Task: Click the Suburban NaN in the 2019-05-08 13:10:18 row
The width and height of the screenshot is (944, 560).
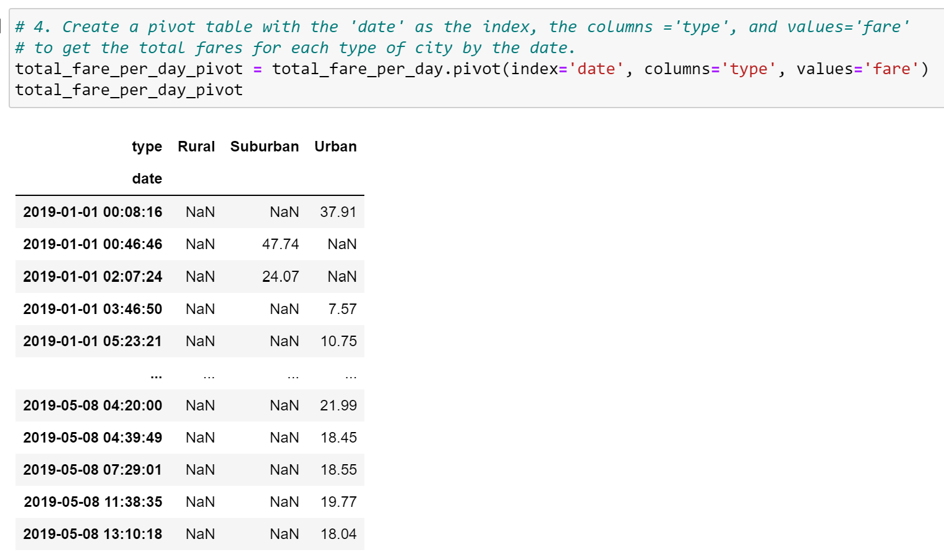Action: coord(285,534)
